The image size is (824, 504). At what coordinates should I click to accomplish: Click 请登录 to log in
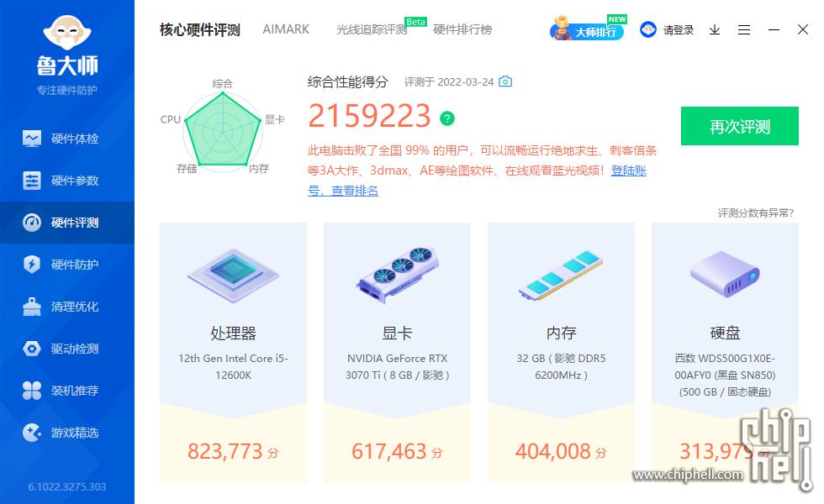668,30
